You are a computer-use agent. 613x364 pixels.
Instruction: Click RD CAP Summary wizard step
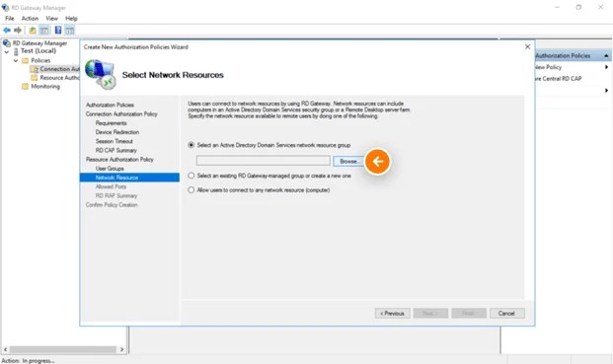click(x=116, y=150)
